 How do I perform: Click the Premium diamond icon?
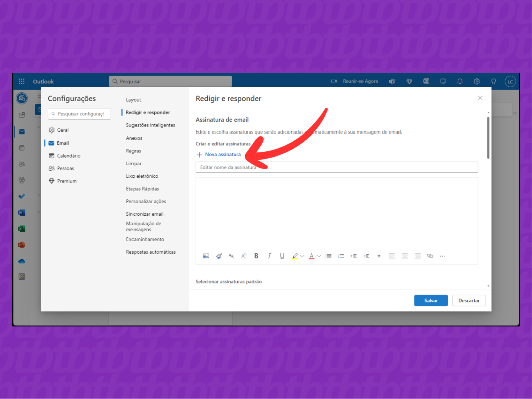409,81
